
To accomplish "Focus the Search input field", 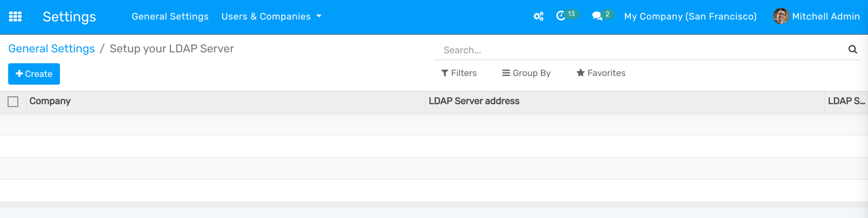I will click(x=640, y=50).
